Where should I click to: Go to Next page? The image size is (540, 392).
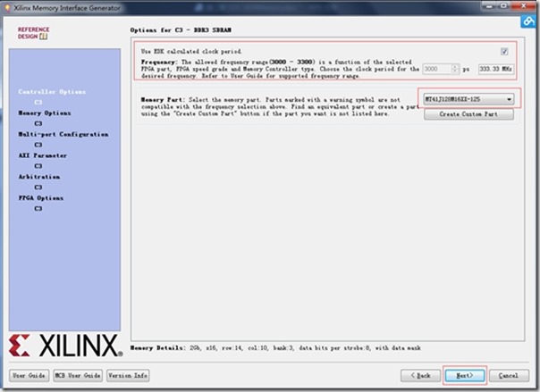click(x=465, y=376)
